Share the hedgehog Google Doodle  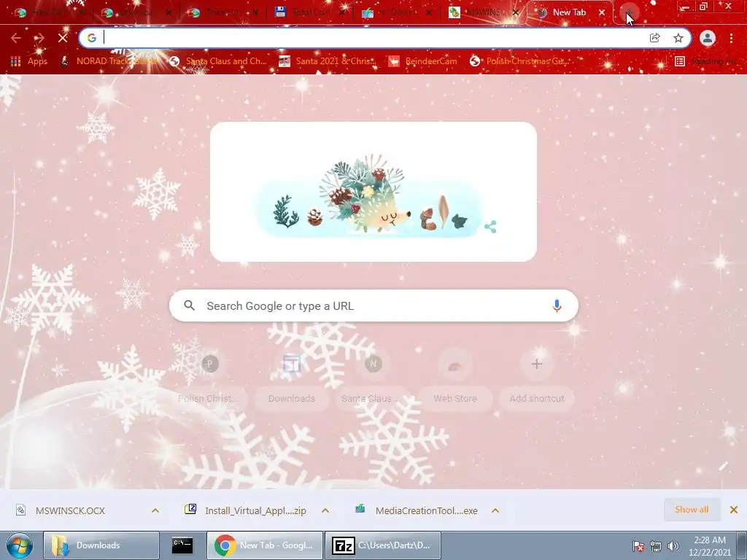click(x=490, y=227)
